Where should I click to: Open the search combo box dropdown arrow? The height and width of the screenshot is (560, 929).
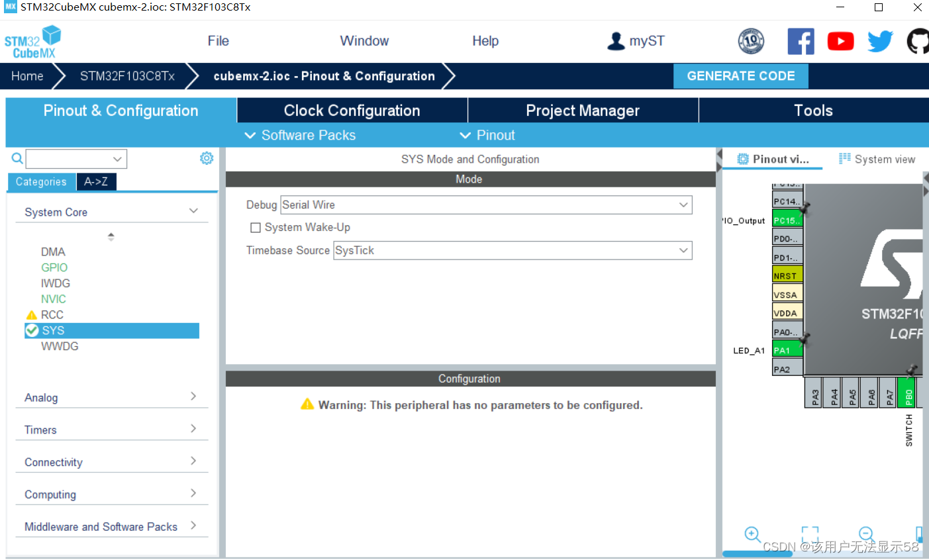coord(117,159)
